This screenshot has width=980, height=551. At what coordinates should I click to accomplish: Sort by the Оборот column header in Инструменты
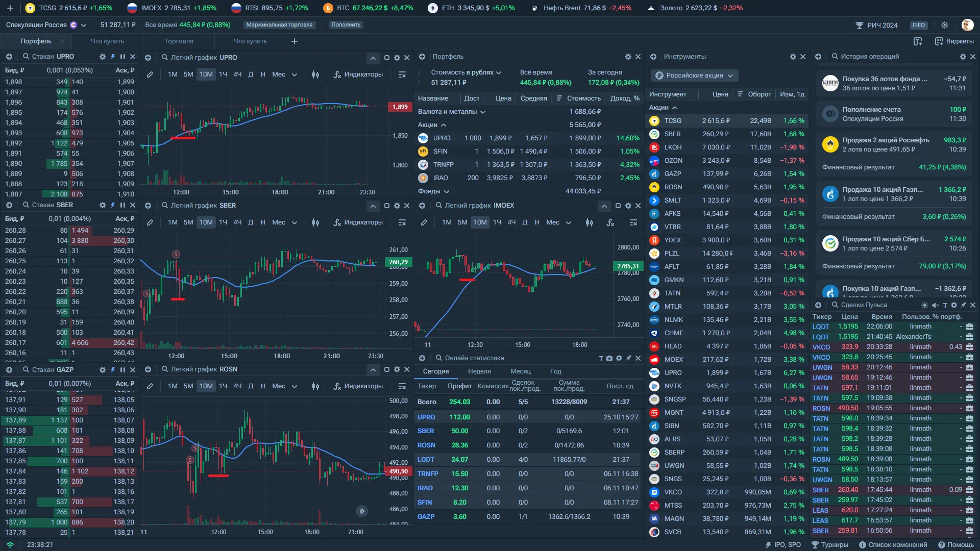tap(754, 94)
